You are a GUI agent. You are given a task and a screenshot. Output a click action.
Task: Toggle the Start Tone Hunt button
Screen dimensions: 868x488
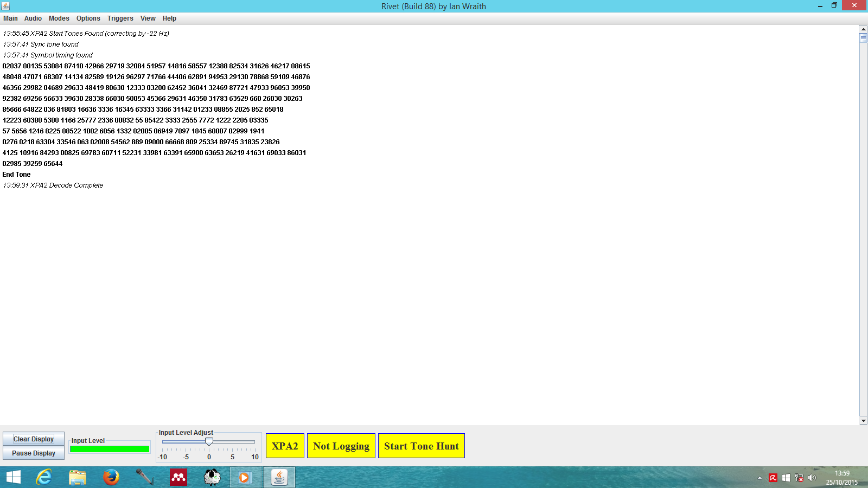point(422,446)
